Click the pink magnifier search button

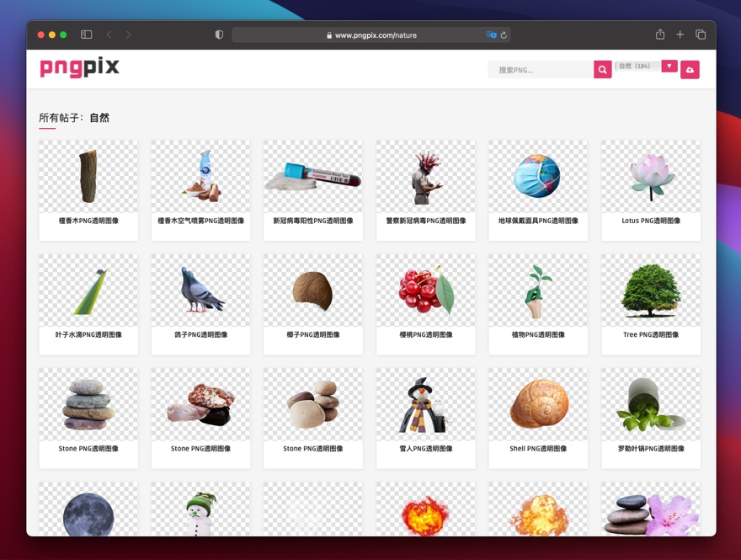click(x=603, y=69)
